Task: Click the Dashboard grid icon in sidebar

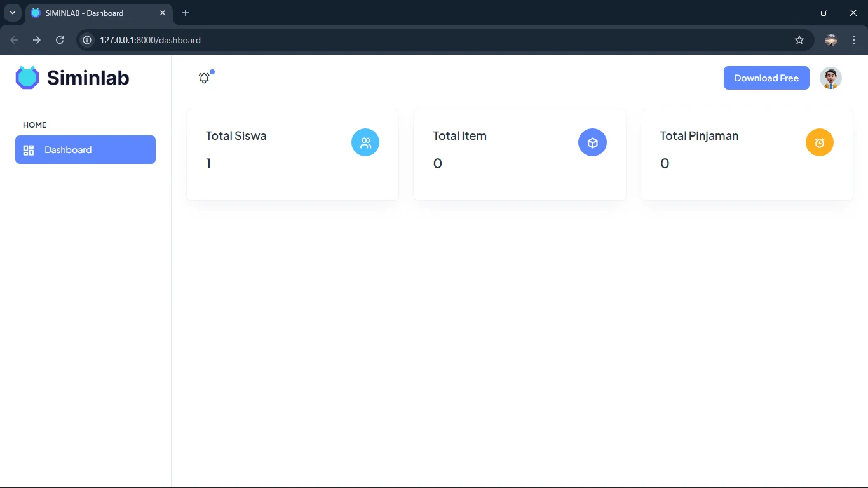Action: tap(29, 150)
